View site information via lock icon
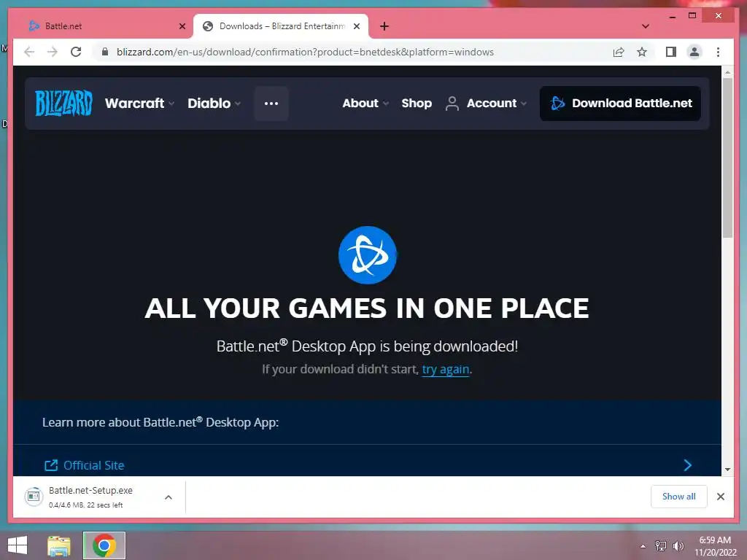 coord(105,52)
